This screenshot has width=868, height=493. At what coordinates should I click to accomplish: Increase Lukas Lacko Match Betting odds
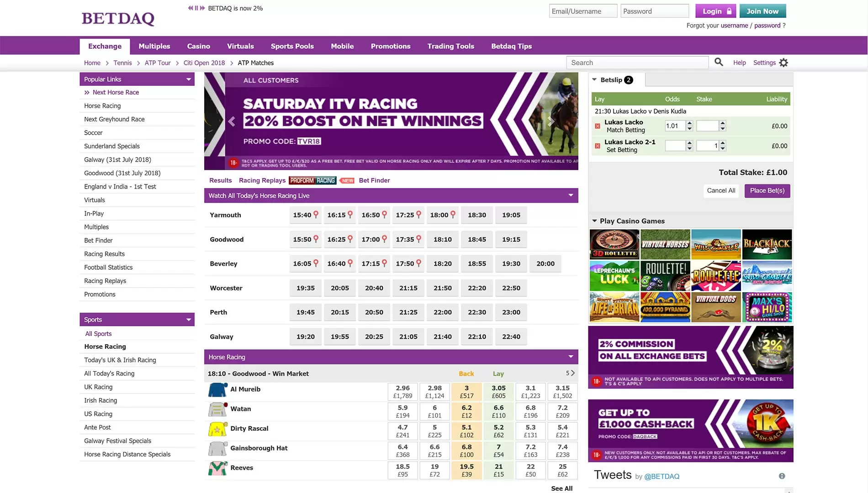tap(689, 123)
